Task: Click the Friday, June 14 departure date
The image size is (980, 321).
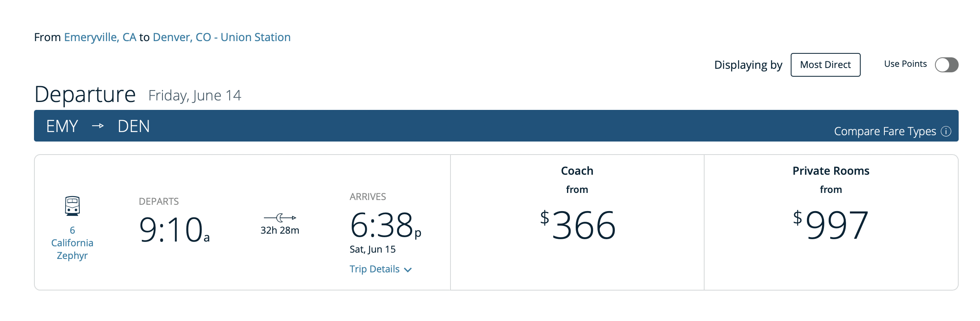Action: [x=194, y=96]
